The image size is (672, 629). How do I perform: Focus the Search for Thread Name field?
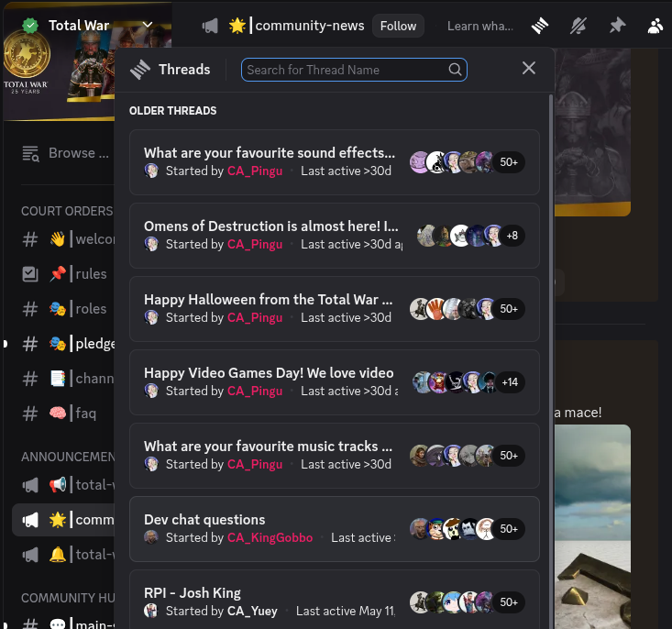[354, 70]
